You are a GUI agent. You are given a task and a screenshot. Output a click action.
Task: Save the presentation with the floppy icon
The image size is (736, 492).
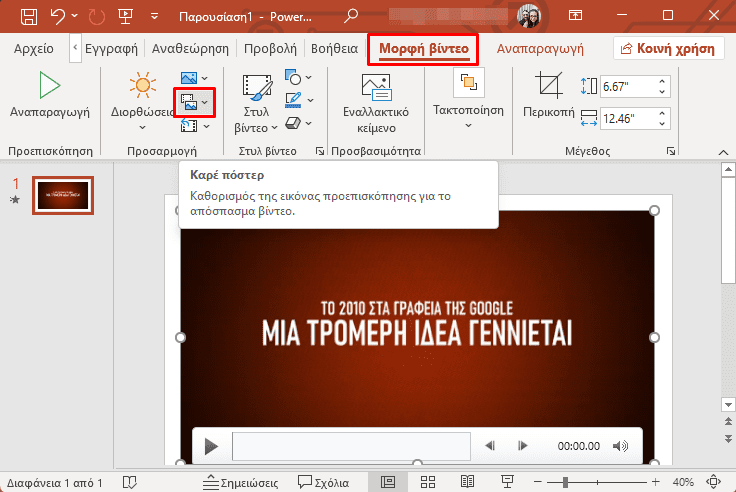[x=29, y=16]
